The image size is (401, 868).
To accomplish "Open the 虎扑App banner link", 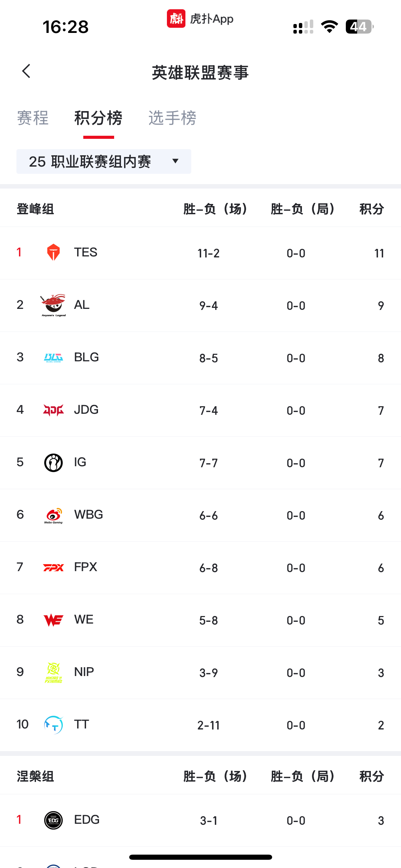I will point(200,19).
